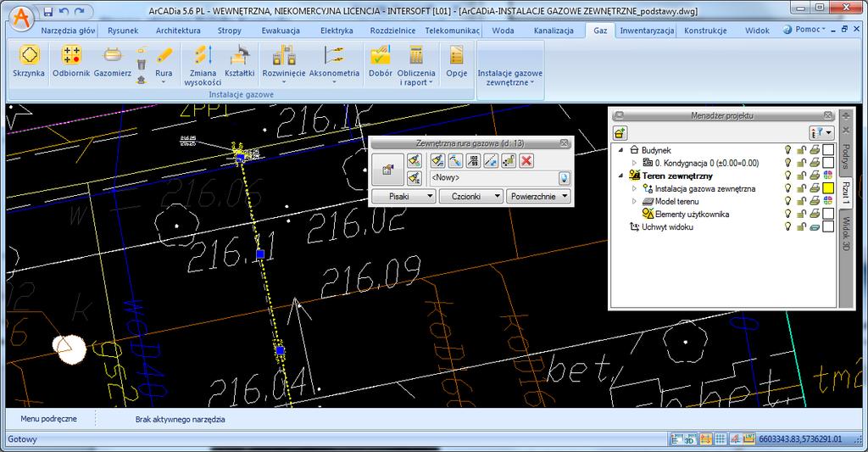Toggle Model terenu visibility light bulb

click(787, 201)
